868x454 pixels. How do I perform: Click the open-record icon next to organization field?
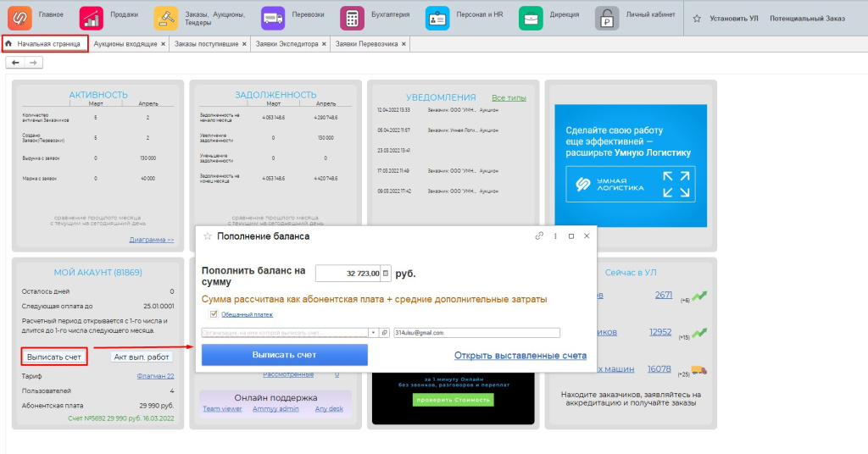(x=384, y=333)
